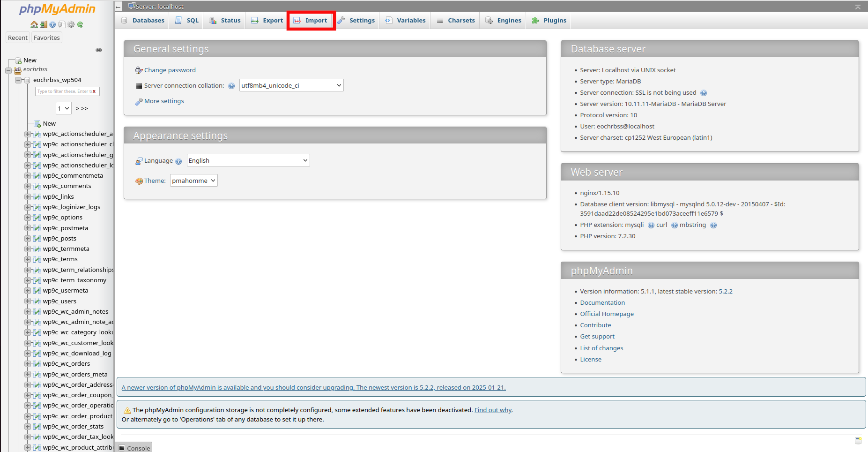
Task: Click the red X to clear table filter
Action: pyautogui.click(x=94, y=91)
